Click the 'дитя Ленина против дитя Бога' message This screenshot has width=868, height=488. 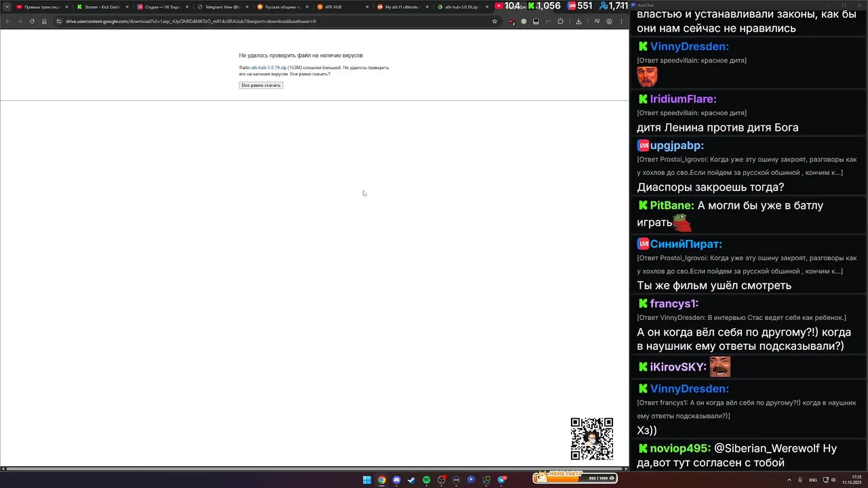tap(717, 127)
